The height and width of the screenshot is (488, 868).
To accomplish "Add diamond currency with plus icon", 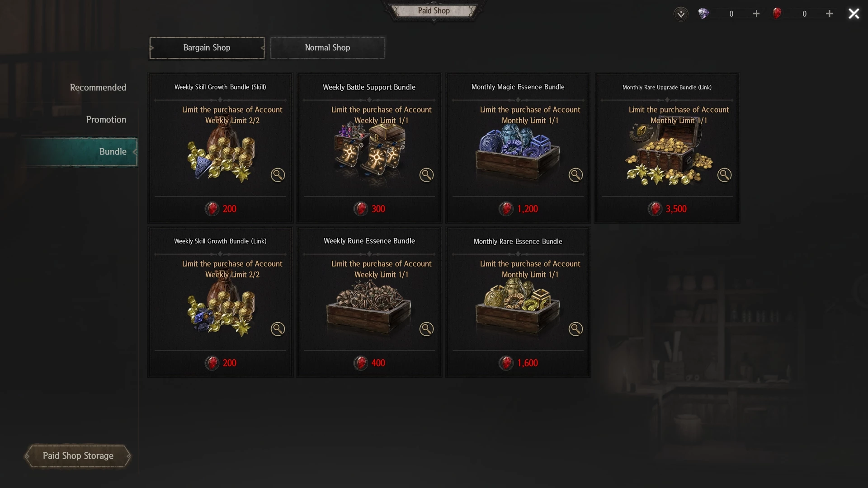I will point(756,14).
